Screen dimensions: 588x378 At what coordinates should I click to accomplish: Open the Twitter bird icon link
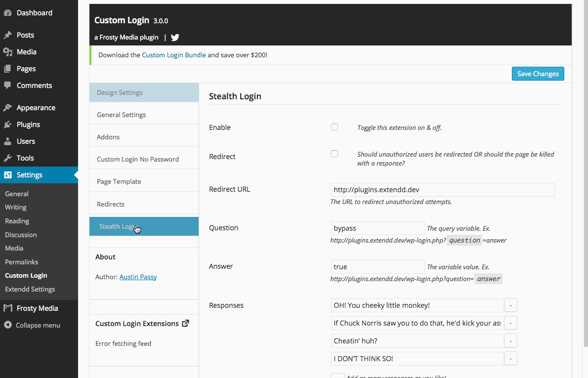[x=175, y=37]
